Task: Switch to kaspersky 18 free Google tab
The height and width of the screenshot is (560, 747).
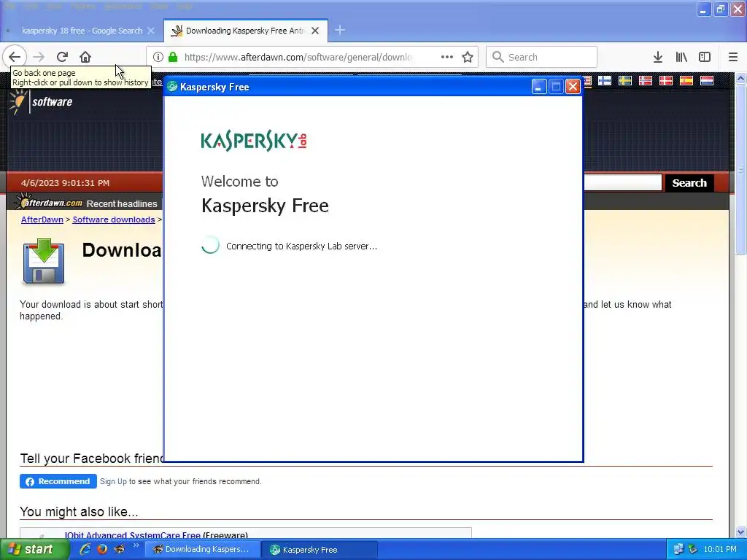Action: coord(82,31)
